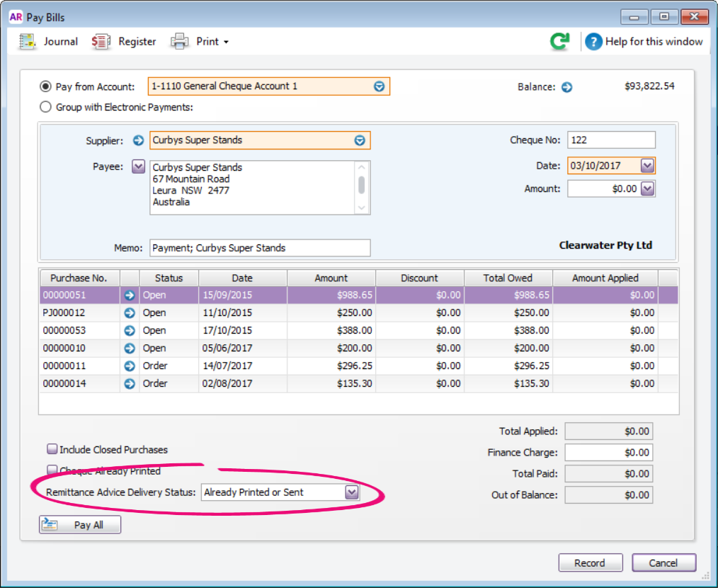Click the Payee scrollbar up arrow
Screen dimensions: 718x588
362,167
